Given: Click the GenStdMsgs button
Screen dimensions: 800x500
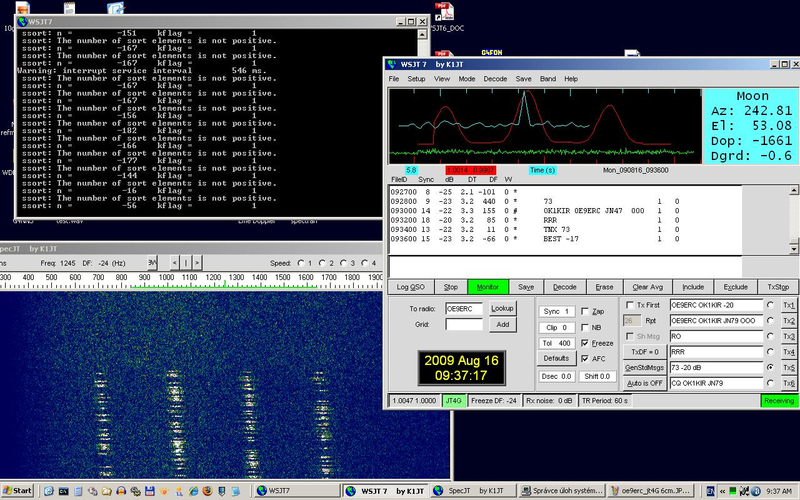Looking at the screenshot, I should pos(645,368).
